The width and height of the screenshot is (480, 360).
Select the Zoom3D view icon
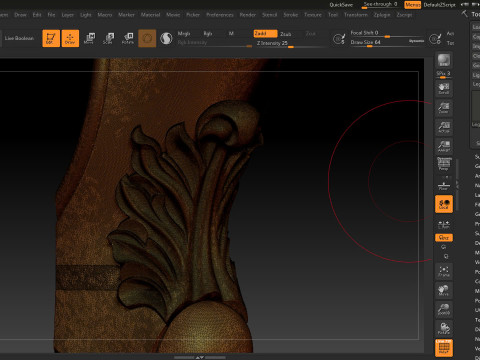click(444, 310)
